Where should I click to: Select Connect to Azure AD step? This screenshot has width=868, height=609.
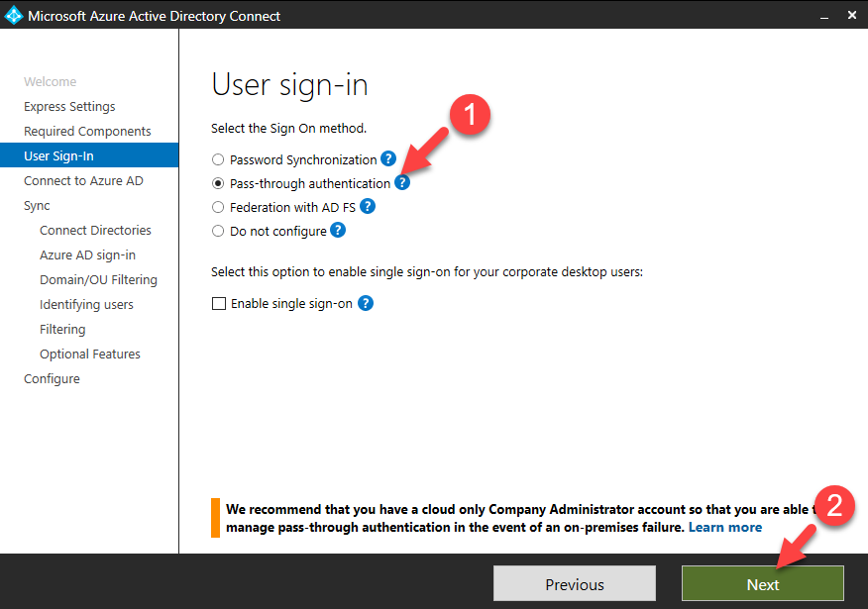coord(83,181)
